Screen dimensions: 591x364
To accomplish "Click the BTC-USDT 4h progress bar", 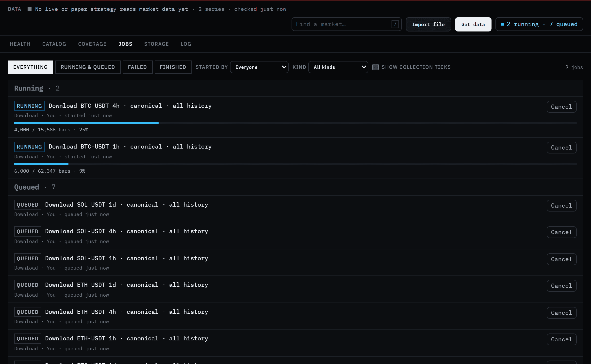I will point(295,123).
